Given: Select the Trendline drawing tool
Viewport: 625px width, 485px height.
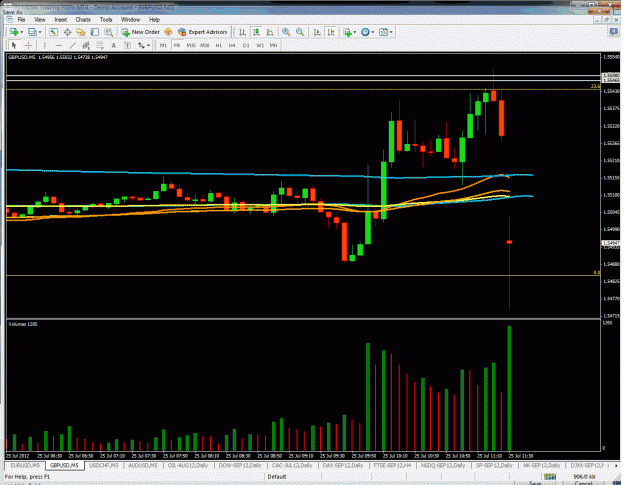Looking at the screenshot, I should 72,45.
